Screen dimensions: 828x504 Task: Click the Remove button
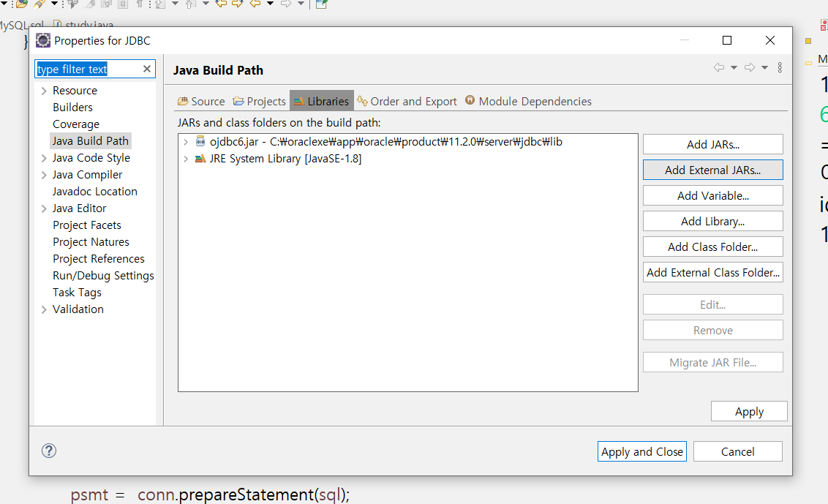(x=713, y=330)
